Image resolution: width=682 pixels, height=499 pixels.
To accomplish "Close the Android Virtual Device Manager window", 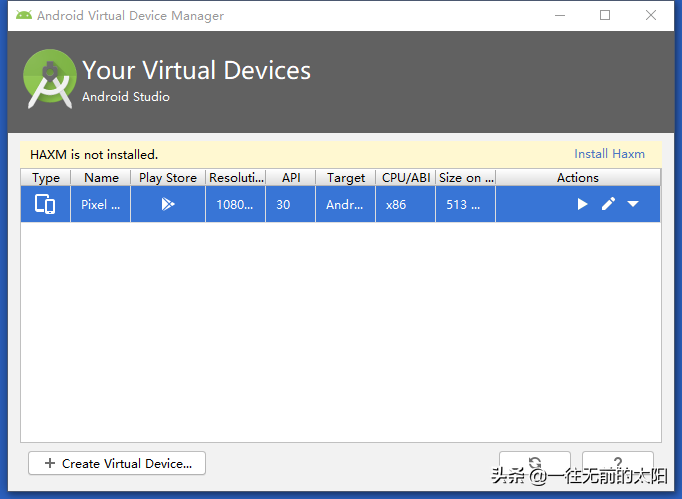I will coord(651,15).
